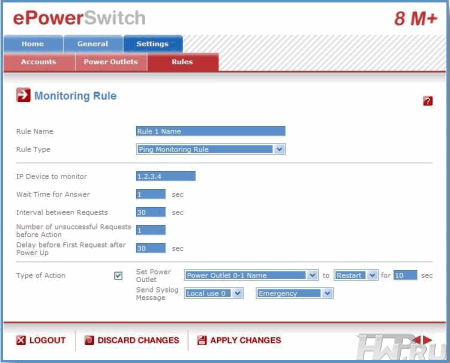Click the Apply Changes floppy disk icon
Screen dimensions: 450x363
tap(202, 340)
